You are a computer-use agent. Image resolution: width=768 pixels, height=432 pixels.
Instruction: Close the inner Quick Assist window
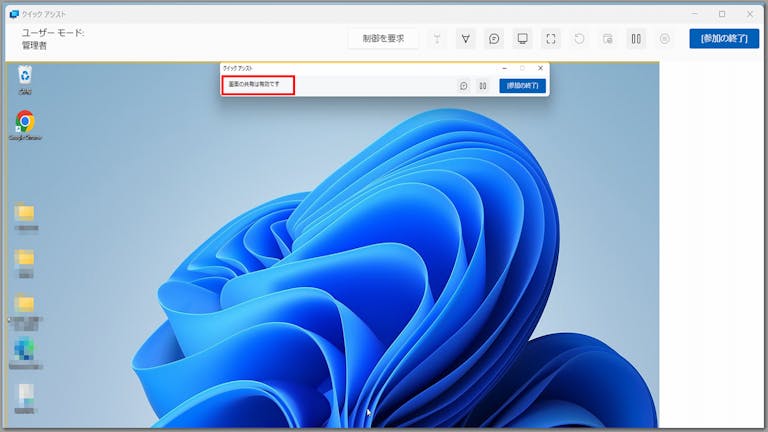click(540, 68)
